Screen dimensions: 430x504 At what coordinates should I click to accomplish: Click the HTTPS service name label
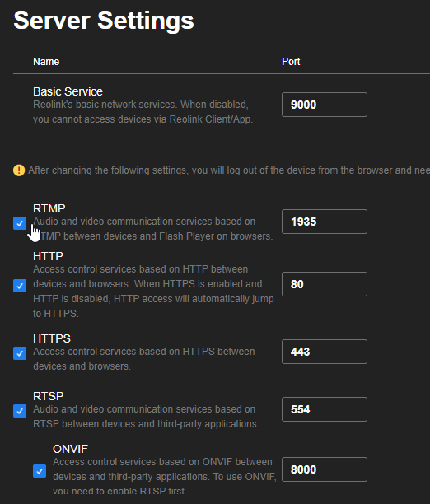point(52,338)
